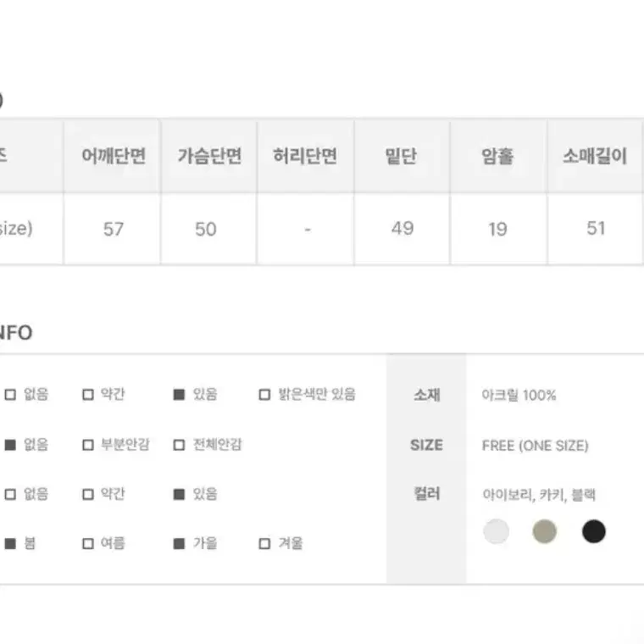Click the 어깨단면 column header
Image resolution: width=644 pixels, height=644 pixels.
pos(112,156)
